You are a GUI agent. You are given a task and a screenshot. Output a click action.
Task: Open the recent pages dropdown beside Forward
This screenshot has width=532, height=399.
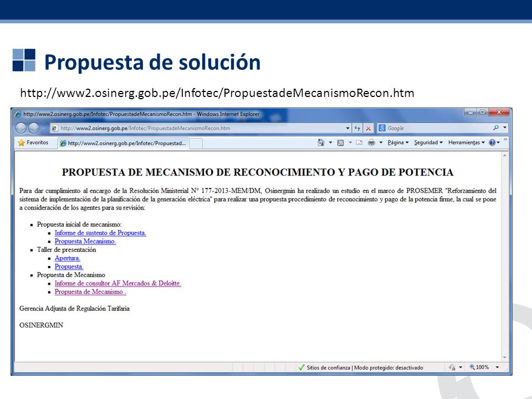[x=43, y=128]
